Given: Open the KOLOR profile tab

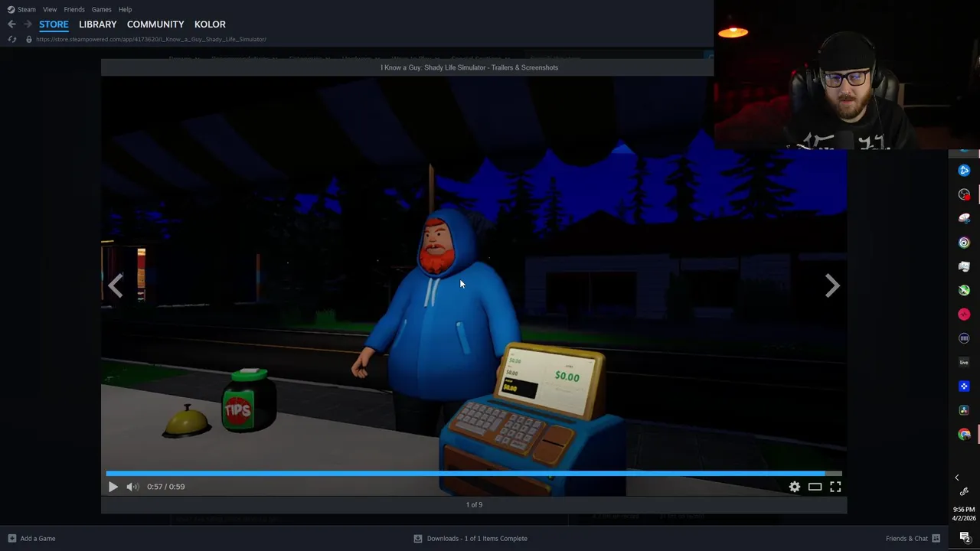Looking at the screenshot, I should coord(210,24).
